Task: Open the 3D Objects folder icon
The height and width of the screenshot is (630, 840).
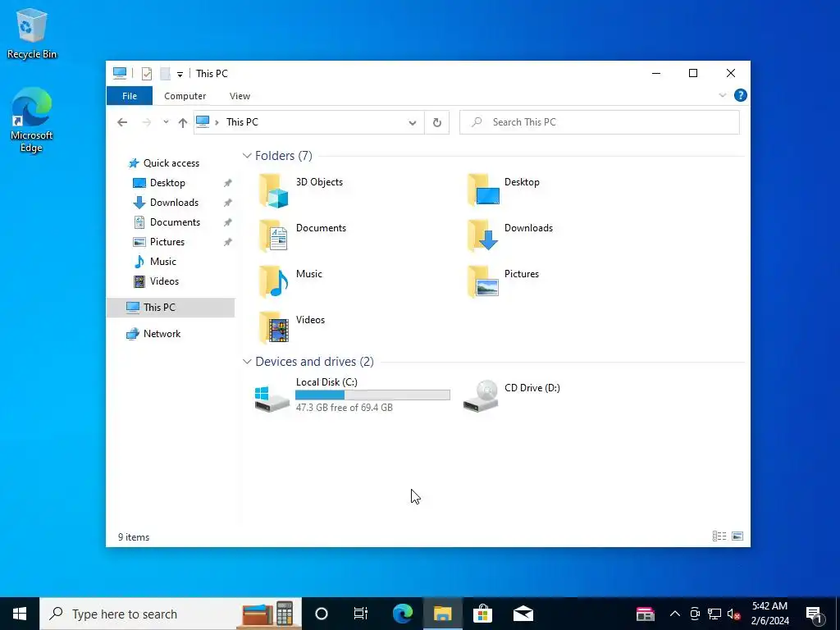Action: tap(274, 190)
